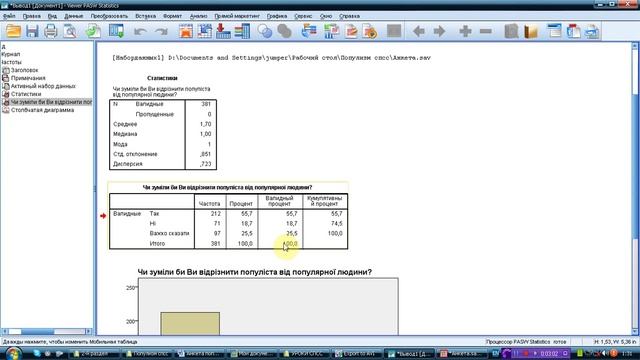Select Столбчатая диаграмма outline item
This screenshot has width=640, height=360.
[42, 110]
